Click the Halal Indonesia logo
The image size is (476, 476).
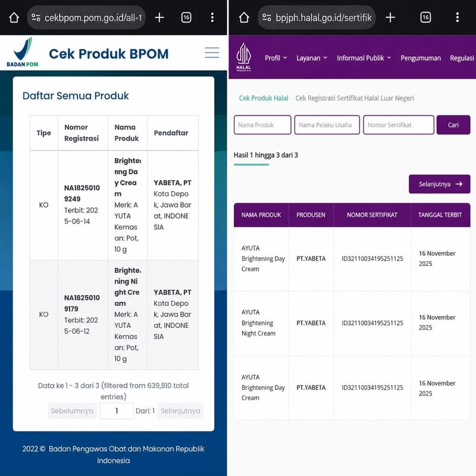[x=243, y=57]
